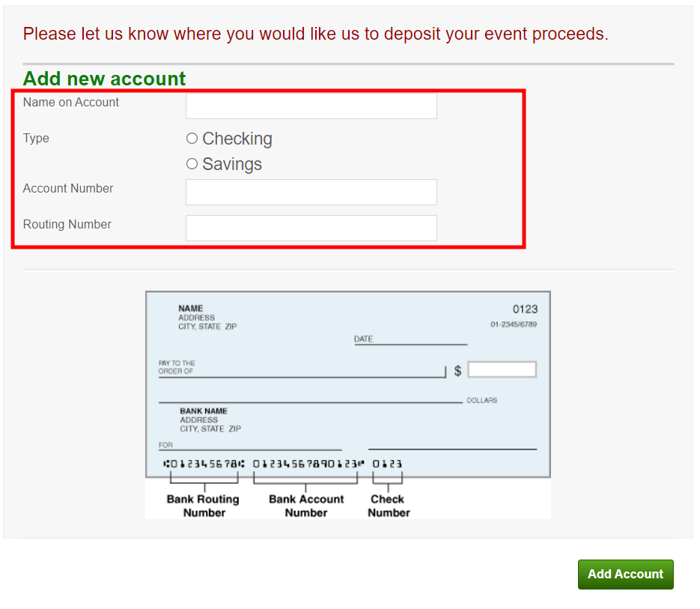Click the Checking option label text
The height and width of the screenshot is (609, 700).
pyautogui.click(x=237, y=139)
